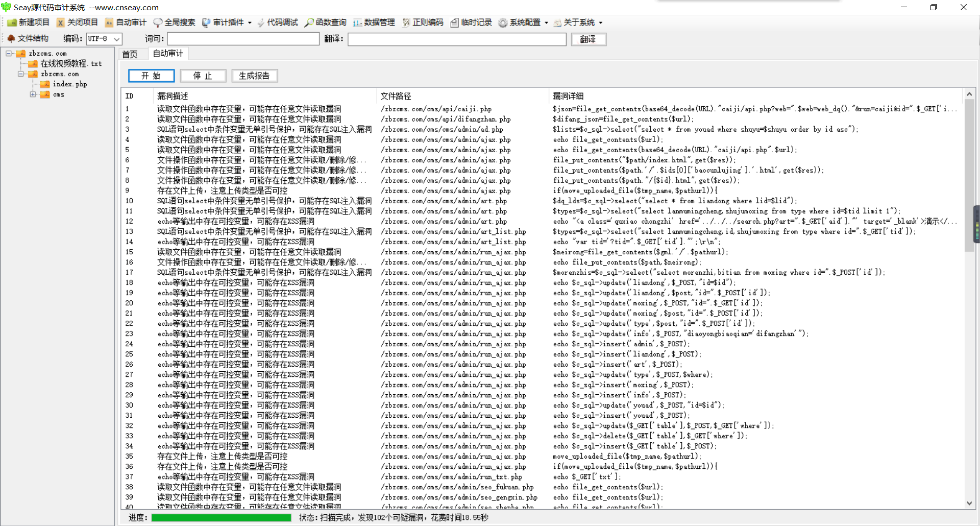Open 函数查询 (Function Lookup) tool
Screen dimensions: 980x526
point(326,22)
